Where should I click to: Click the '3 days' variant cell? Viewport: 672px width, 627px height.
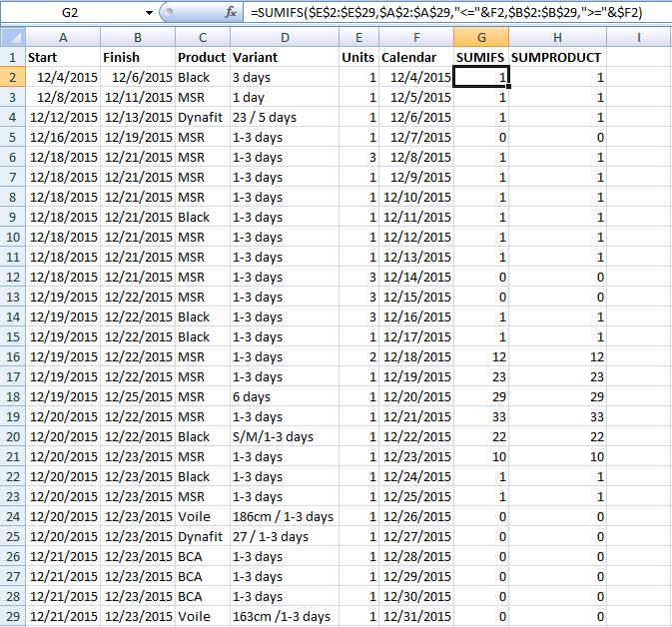click(285, 77)
